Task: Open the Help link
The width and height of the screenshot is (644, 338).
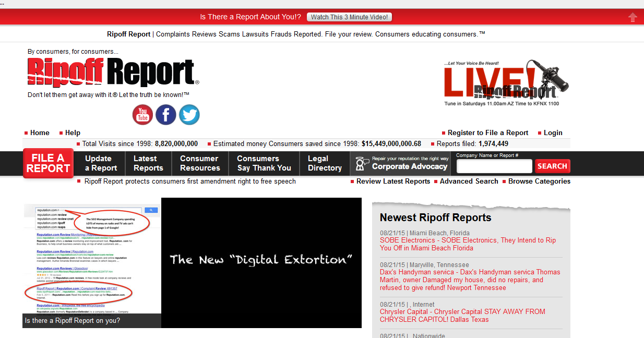Action: (x=73, y=132)
